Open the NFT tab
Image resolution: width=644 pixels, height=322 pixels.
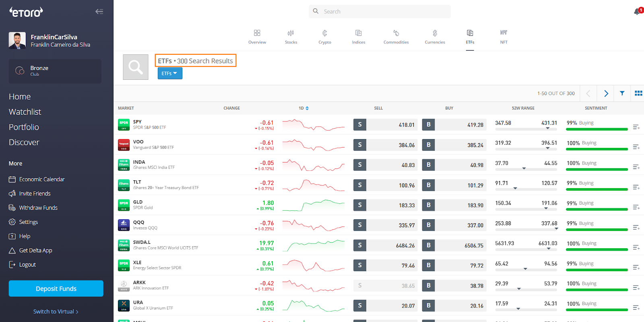[x=504, y=37]
